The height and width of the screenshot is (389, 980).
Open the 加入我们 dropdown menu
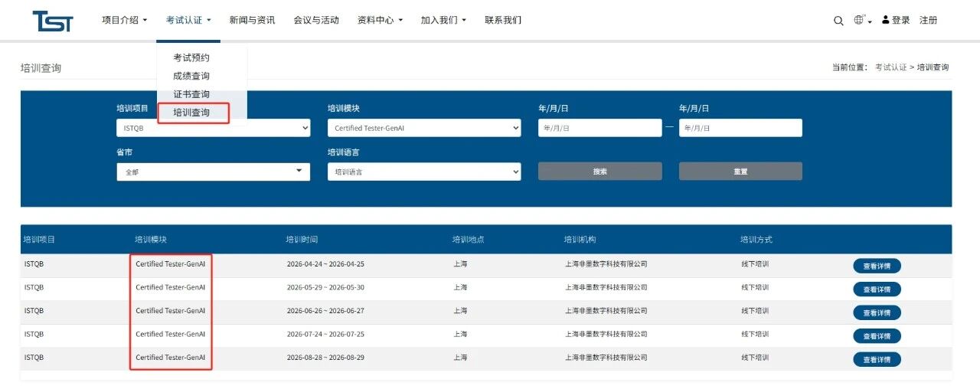(x=443, y=20)
